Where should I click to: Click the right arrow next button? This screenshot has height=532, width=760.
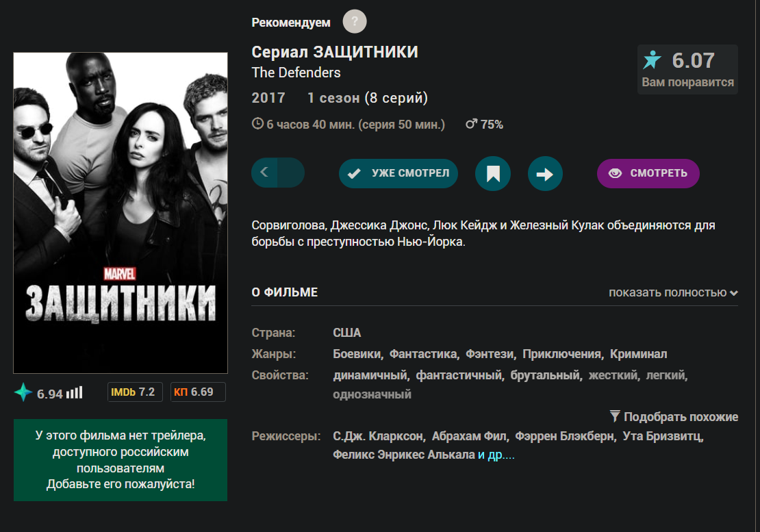545,173
